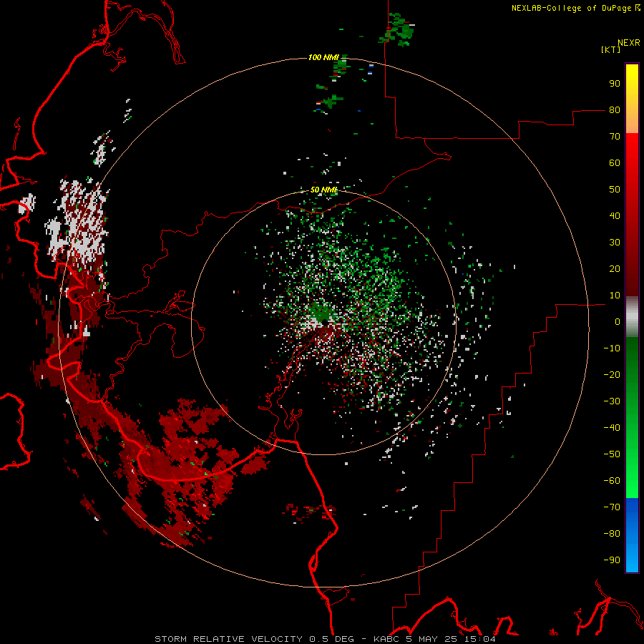This screenshot has width=644, height=644.
Task: Click the 50 NMI range ring label
Action: [323, 190]
